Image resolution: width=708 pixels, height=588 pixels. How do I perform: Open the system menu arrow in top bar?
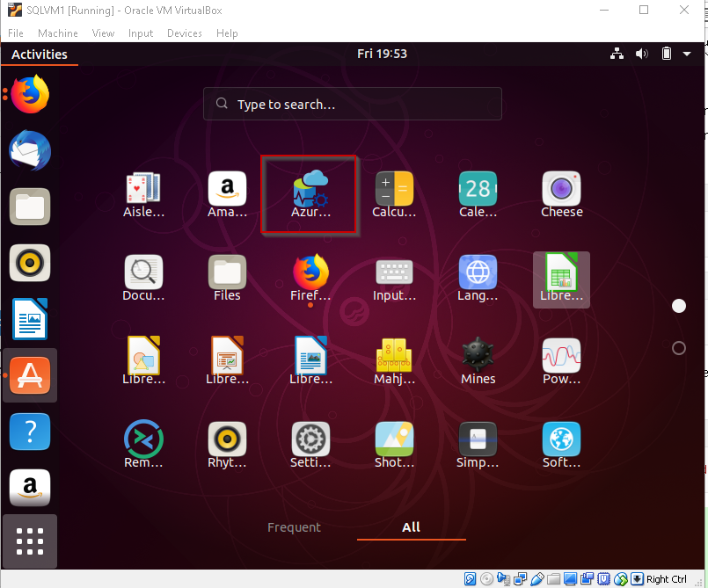pyautogui.click(x=687, y=54)
